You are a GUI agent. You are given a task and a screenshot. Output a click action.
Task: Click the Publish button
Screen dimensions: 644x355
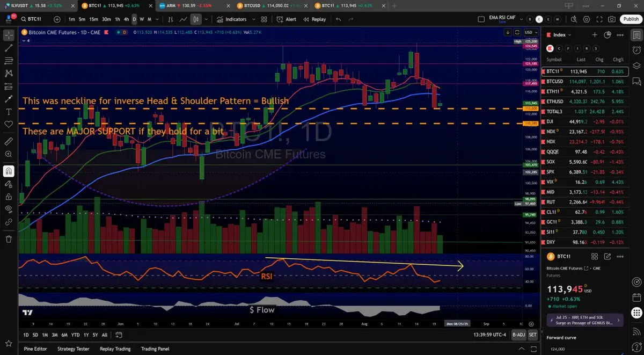pyautogui.click(x=631, y=19)
